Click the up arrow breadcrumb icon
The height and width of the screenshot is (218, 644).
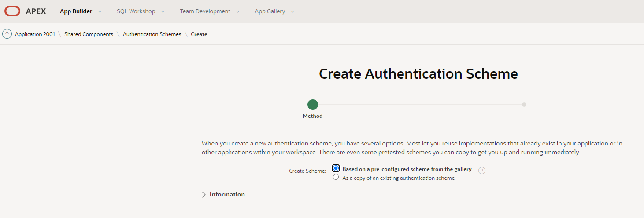click(7, 34)
